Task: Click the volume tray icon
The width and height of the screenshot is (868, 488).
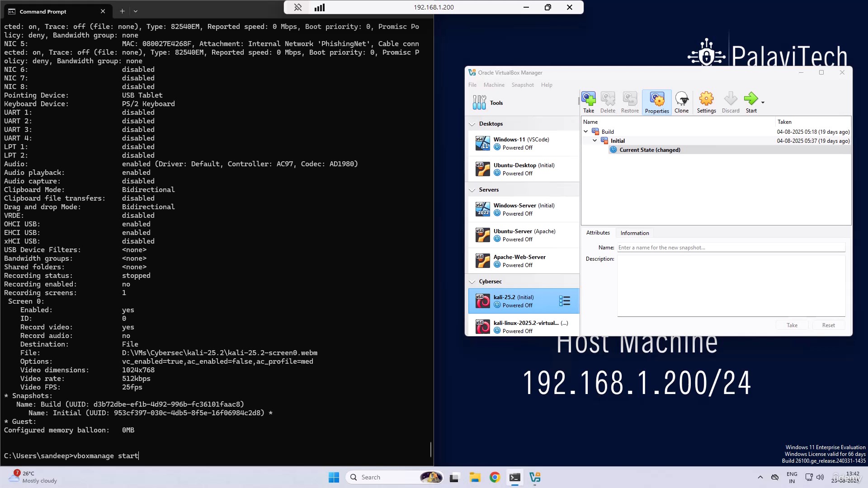Action: (820, 477)
